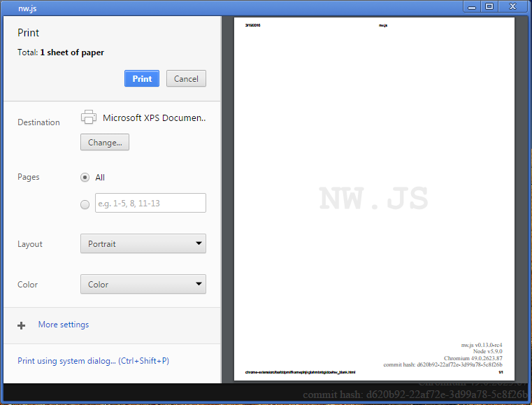
Task: Click the nw.js app icon in title bar
Action: point(8,7)
